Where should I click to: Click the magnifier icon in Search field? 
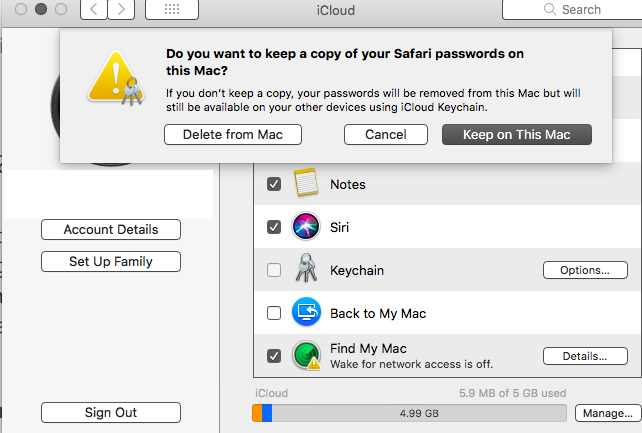pos(549,9)
